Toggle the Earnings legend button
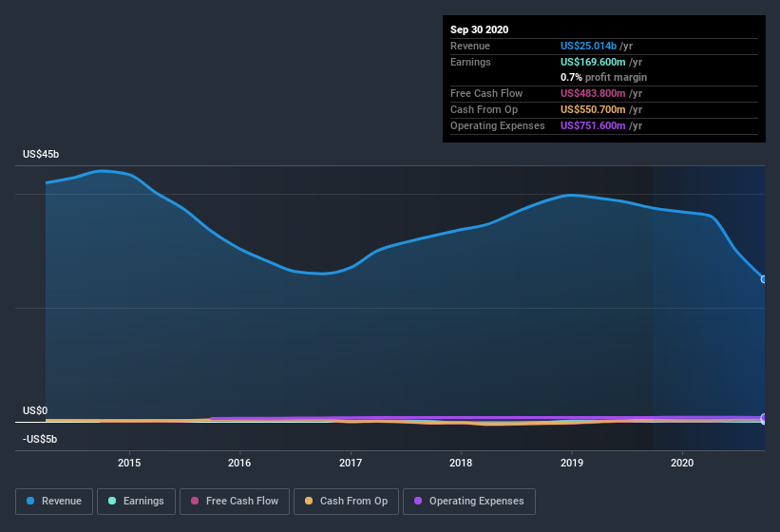780x532 pixels. 136,502
